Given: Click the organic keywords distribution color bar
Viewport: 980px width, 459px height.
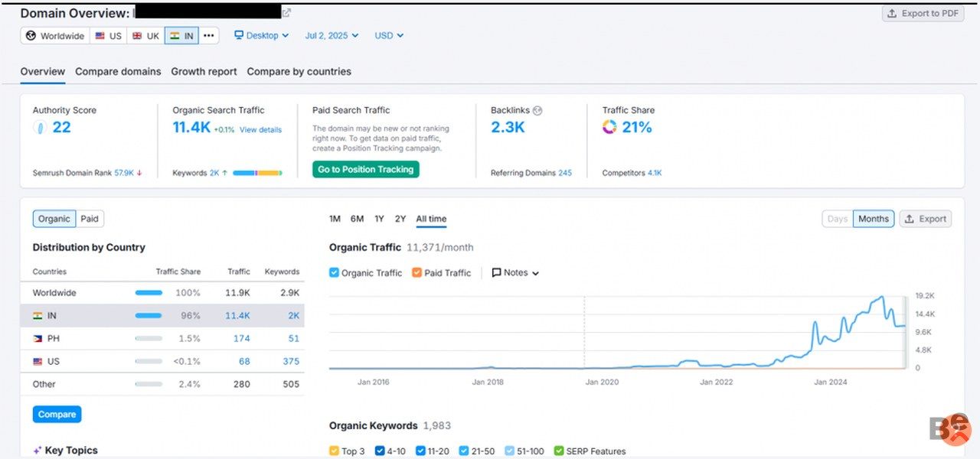Looking at the screenshot, I should [257, 174].
